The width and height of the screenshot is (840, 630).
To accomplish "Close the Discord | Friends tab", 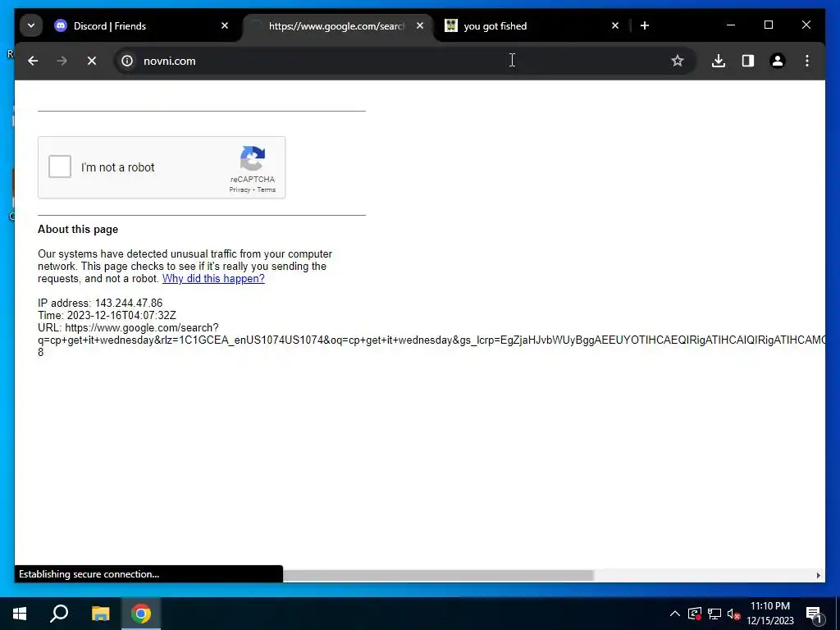I will click(225, 25).
